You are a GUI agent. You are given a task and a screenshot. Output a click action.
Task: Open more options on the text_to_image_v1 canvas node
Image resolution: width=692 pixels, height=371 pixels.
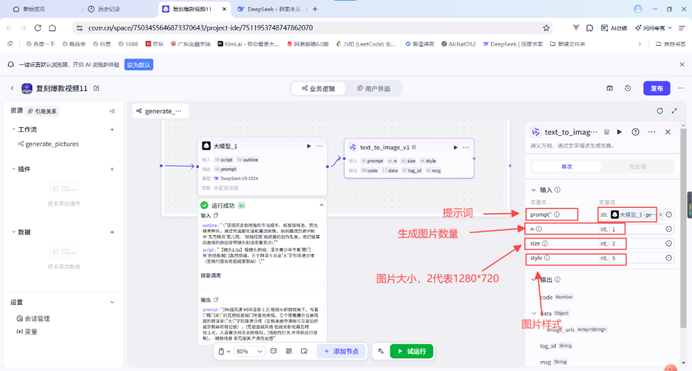tap(466, 147)
